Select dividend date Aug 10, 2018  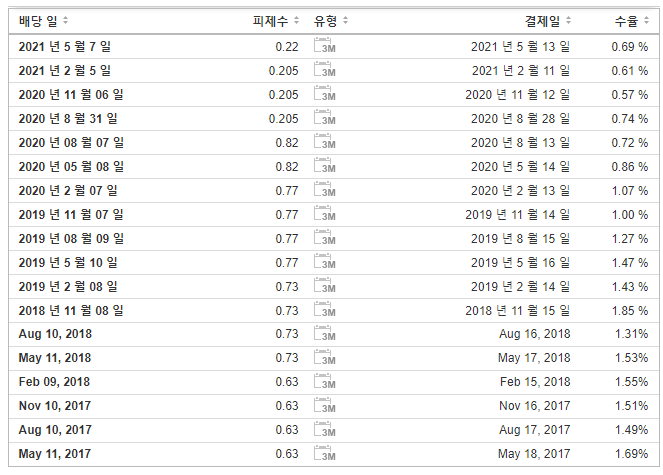pos(55,334)
